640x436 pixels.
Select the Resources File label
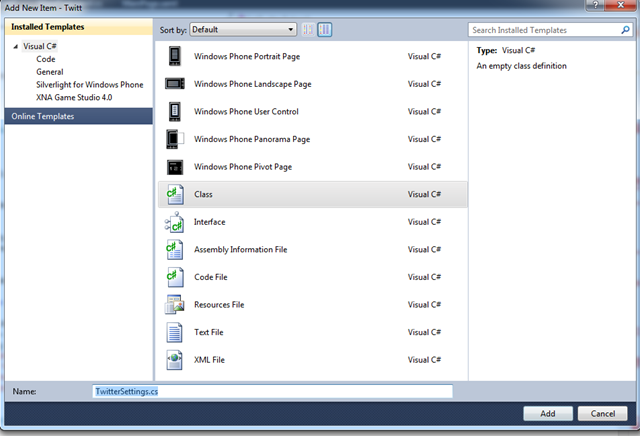[x=219, y=305]
